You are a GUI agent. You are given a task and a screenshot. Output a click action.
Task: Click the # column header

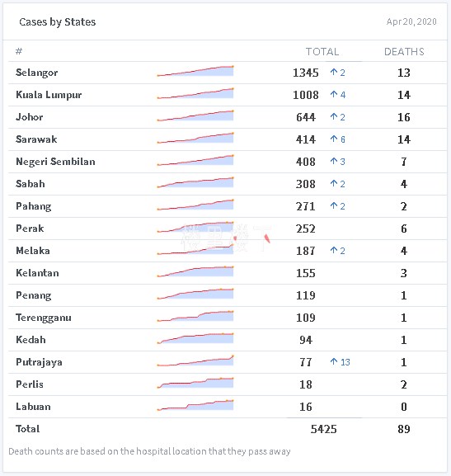(19, 51)
